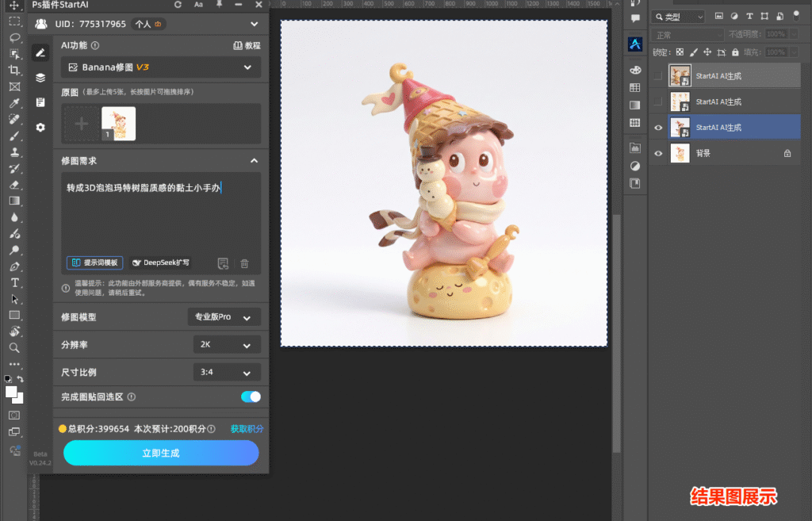Toggle lock image pixels brush icon

coord(693,52)
